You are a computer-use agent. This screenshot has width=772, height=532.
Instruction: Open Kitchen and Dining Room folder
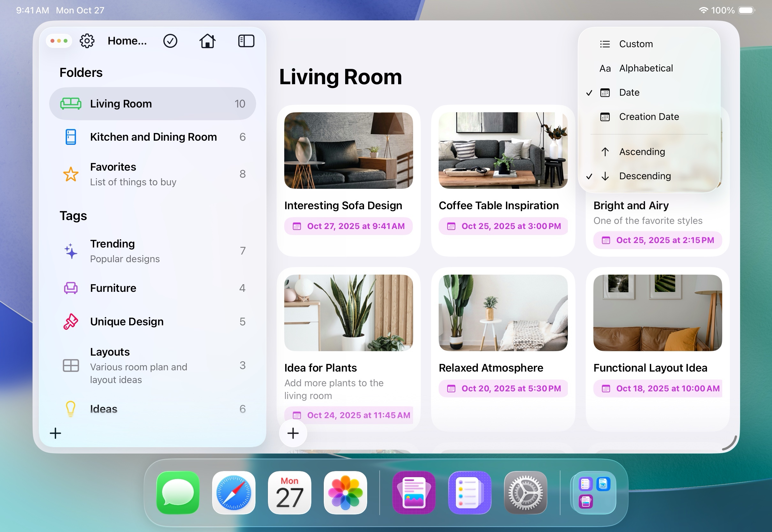pos(153,137)
